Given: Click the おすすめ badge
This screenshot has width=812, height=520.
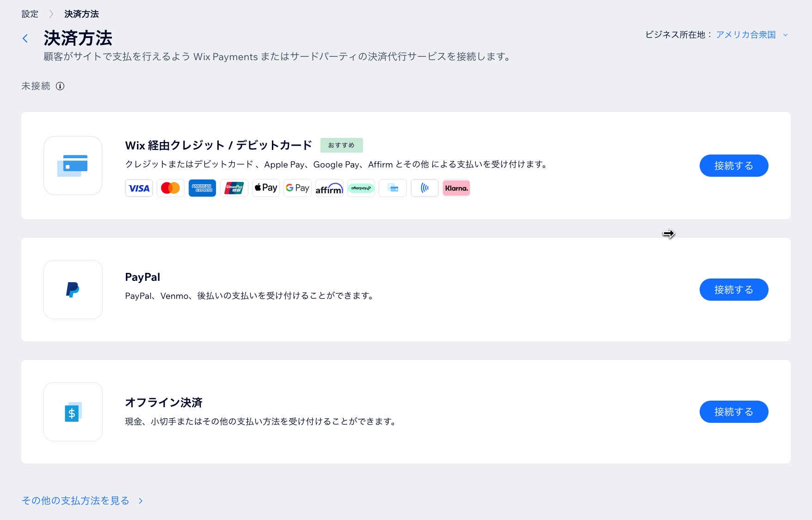Looking at the screenshot, I should pos(342,145).
